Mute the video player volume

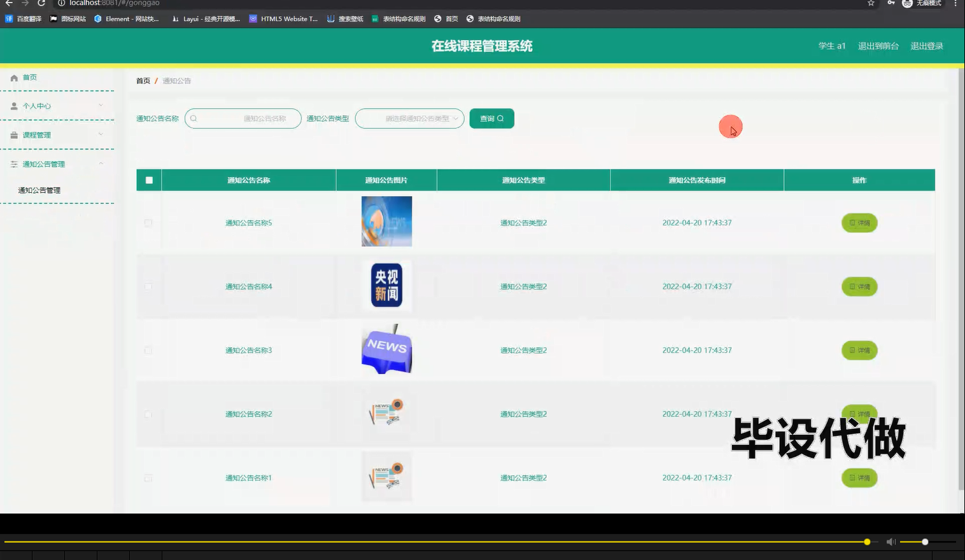pyautogui.click(x=891, y=542)
